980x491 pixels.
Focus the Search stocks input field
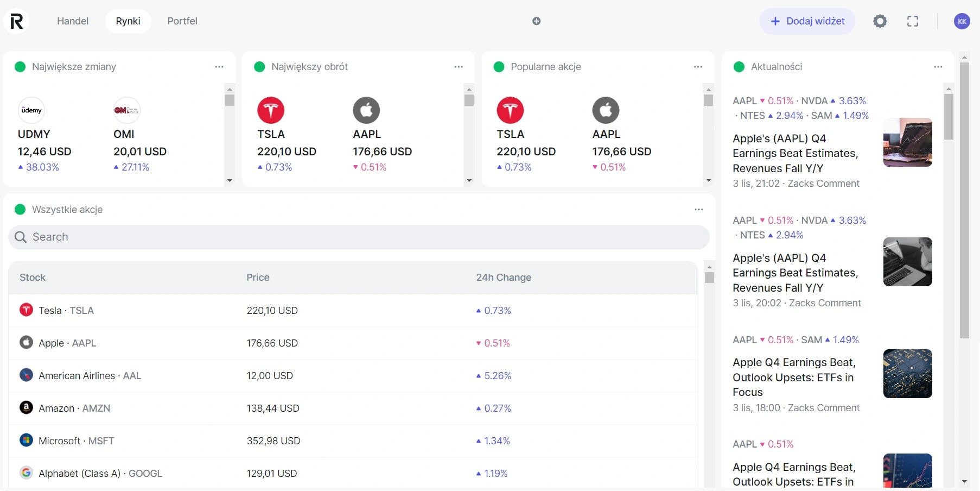pos(359,237)
